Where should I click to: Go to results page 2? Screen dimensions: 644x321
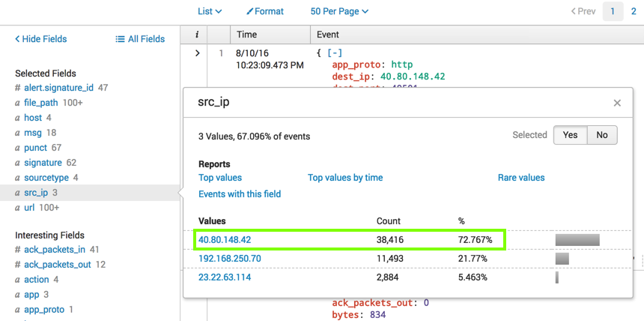[x=634, y=11]
